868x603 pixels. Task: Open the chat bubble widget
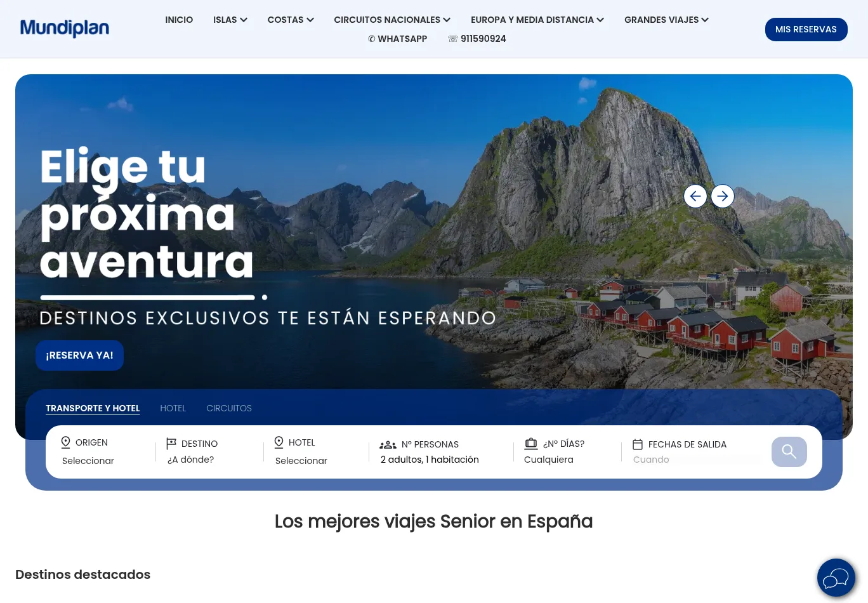point(836,578)
